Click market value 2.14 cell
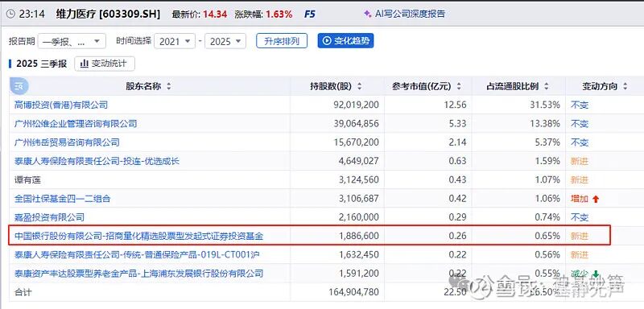This screenshot has height=309, width=644. [x=458, y=142]
